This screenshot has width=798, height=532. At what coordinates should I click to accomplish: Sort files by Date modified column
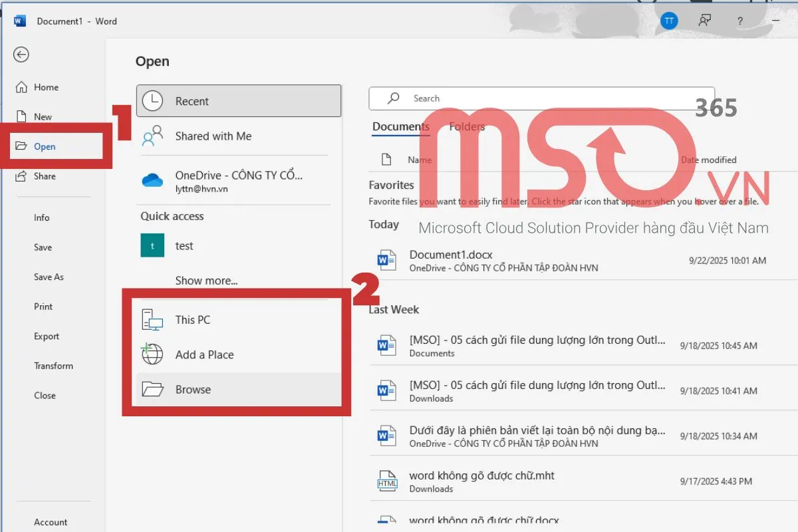coord(708,160)
